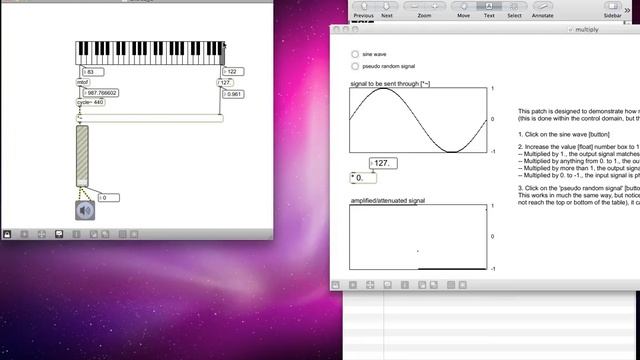Select the Move tool in Preview toolbar
Image resolution: width=640 pixels, height=360 pixels.
coord(464,7)
